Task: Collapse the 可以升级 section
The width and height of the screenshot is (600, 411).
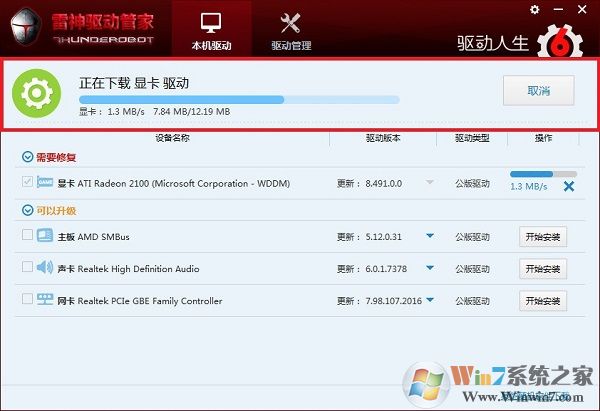Action: pyautogui.click(x=27, y=210)
